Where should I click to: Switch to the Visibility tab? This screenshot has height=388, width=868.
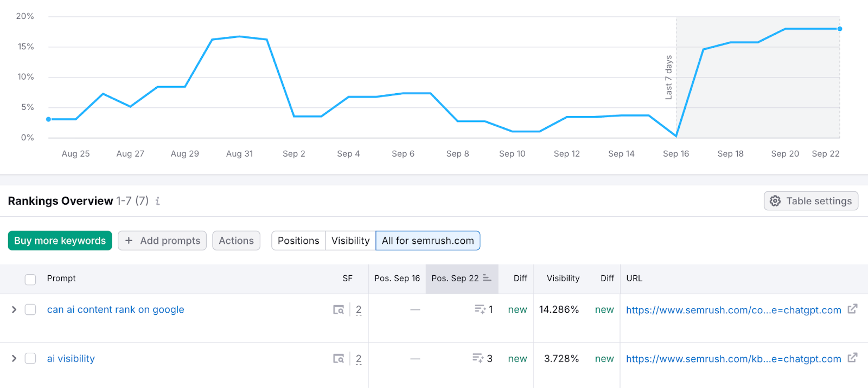(x=350, y=241)
